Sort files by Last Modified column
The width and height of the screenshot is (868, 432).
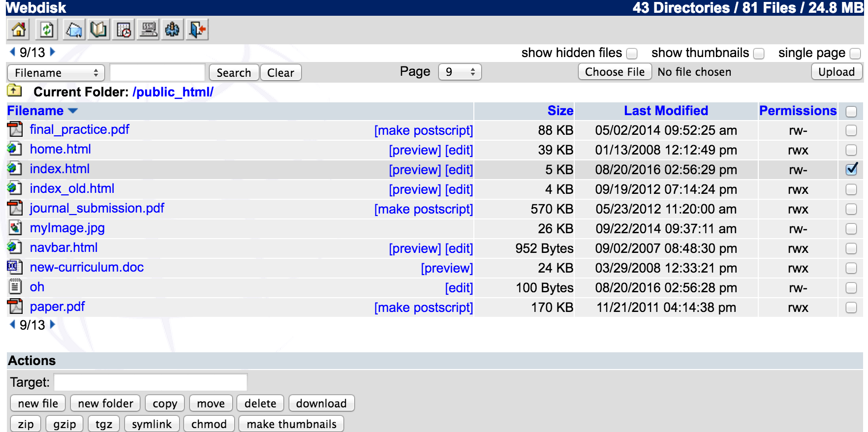pos(665,111)
